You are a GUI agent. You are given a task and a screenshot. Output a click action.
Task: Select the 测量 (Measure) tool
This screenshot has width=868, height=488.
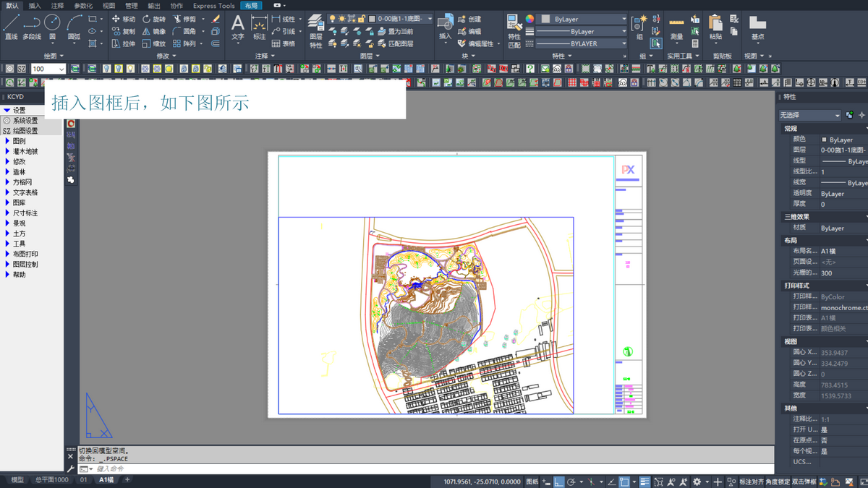click(x=676, y=27)
